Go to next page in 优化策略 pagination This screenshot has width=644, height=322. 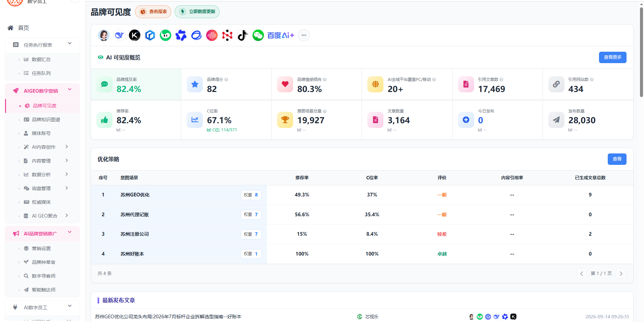621,274
